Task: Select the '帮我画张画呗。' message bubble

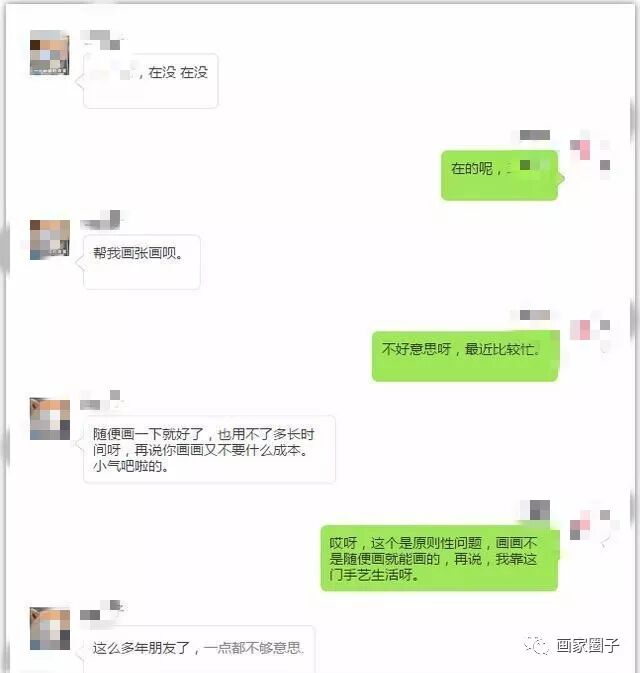Action: click(x=142, y=262)
